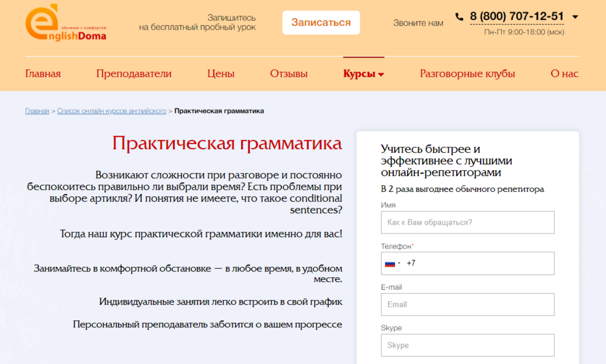Click the Email input field

467,304
